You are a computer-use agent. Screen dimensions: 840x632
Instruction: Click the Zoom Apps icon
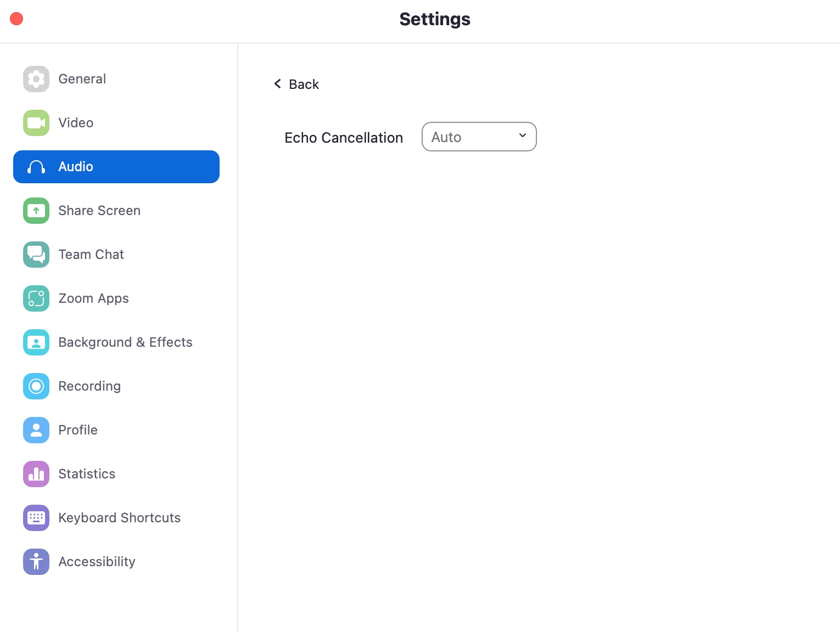tap(36, 298)
